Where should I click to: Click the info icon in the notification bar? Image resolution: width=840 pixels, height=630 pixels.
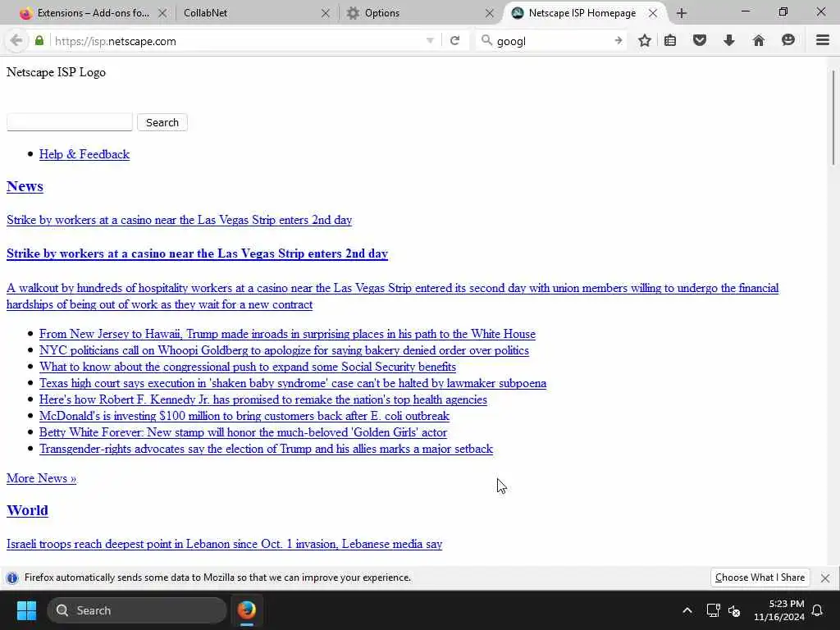(x=12, y=578)
